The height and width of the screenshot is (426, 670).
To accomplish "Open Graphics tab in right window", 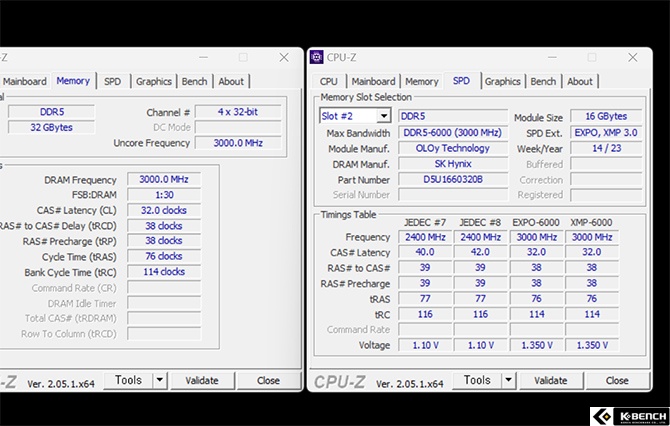I will point(502,81).
